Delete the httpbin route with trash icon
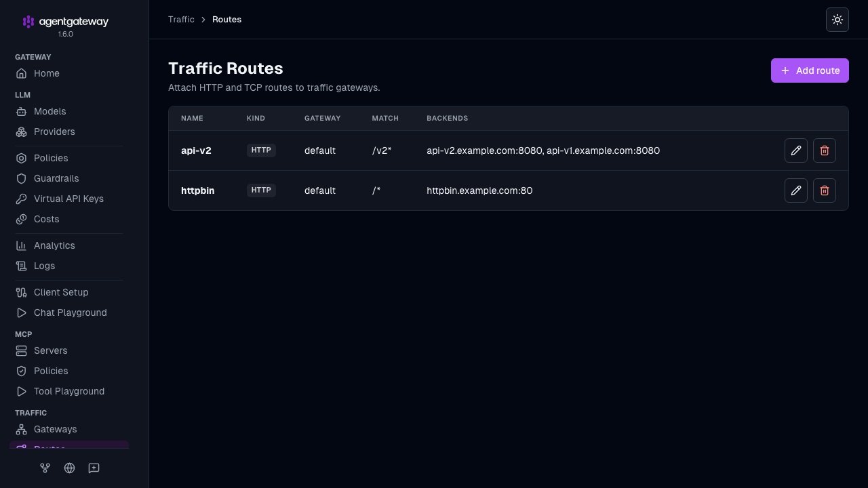This screenshot has height=488, width=868. click(x=825, y=190)
